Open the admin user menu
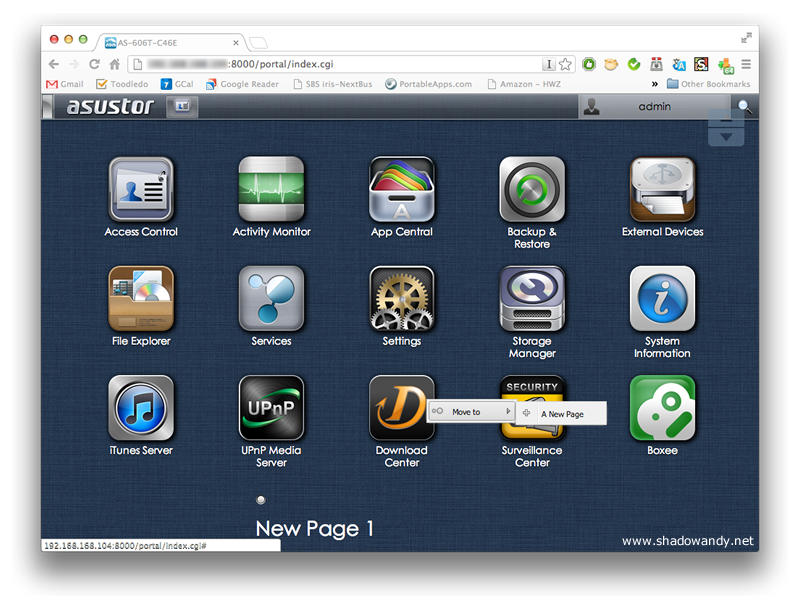 point(654,107)
